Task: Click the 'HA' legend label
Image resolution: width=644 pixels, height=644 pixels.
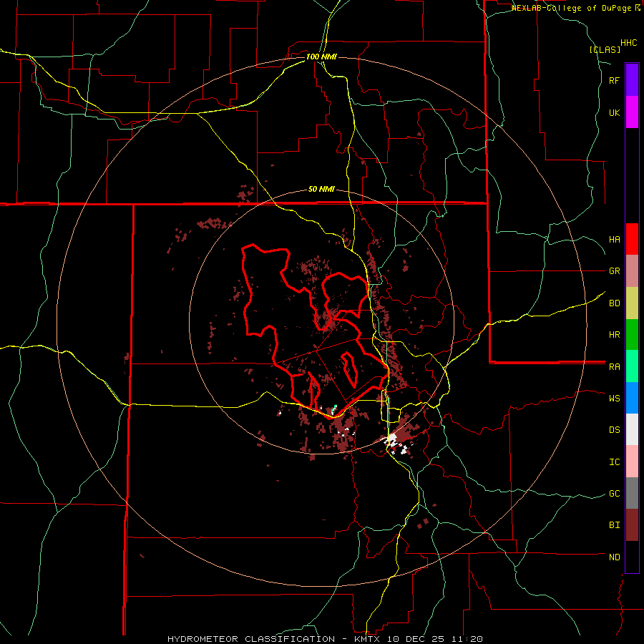Action: (614, 240)
